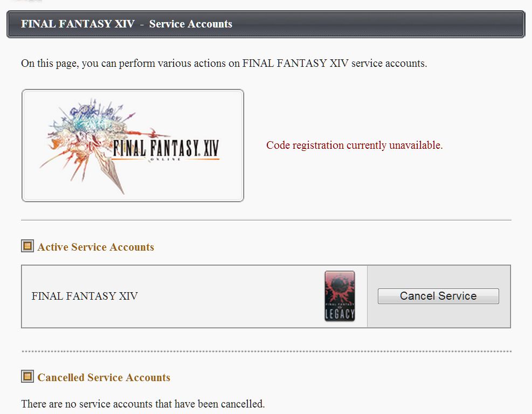Click the Cancel Service button
This screenshot has height=414, width=532.
[438, 296]
